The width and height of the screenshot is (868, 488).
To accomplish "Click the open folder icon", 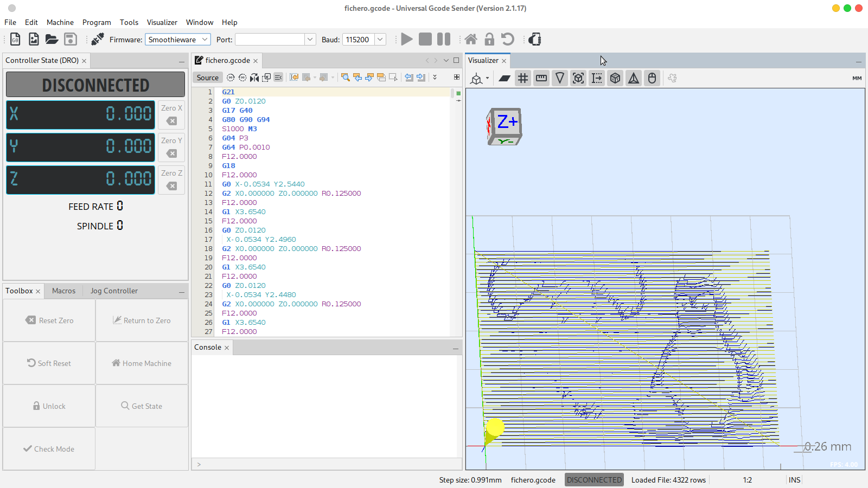I will [52, 39].
